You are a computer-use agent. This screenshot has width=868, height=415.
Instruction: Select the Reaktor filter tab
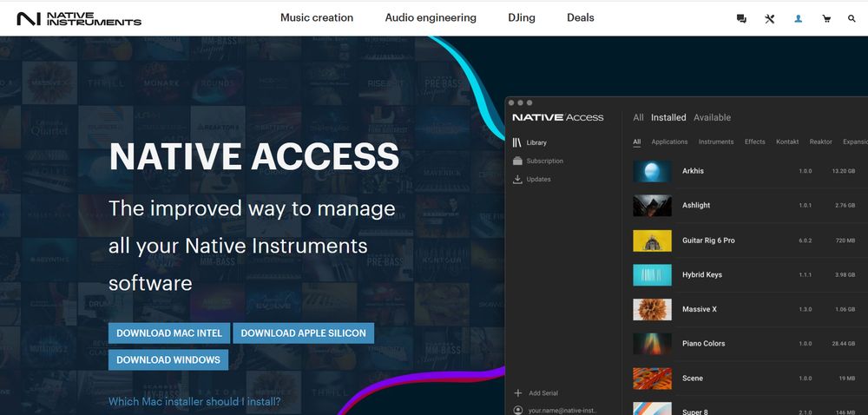820,142
